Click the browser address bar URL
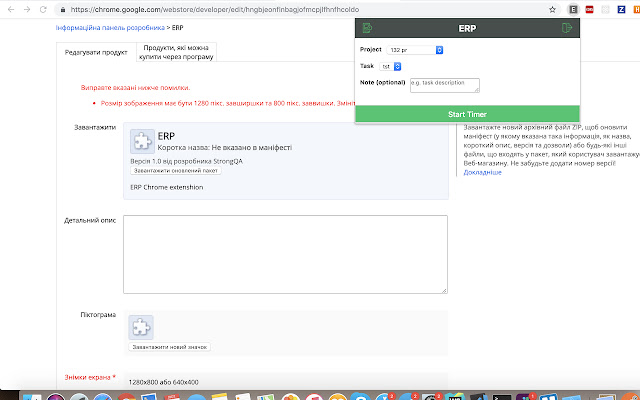The width and height of the screenshot is (640, 400). coord(215,9)
